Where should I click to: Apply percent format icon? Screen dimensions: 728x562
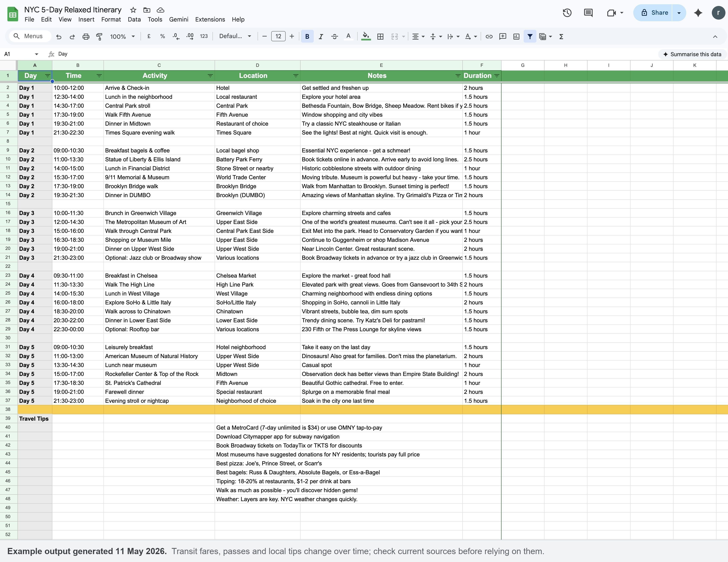pos(163,36)
